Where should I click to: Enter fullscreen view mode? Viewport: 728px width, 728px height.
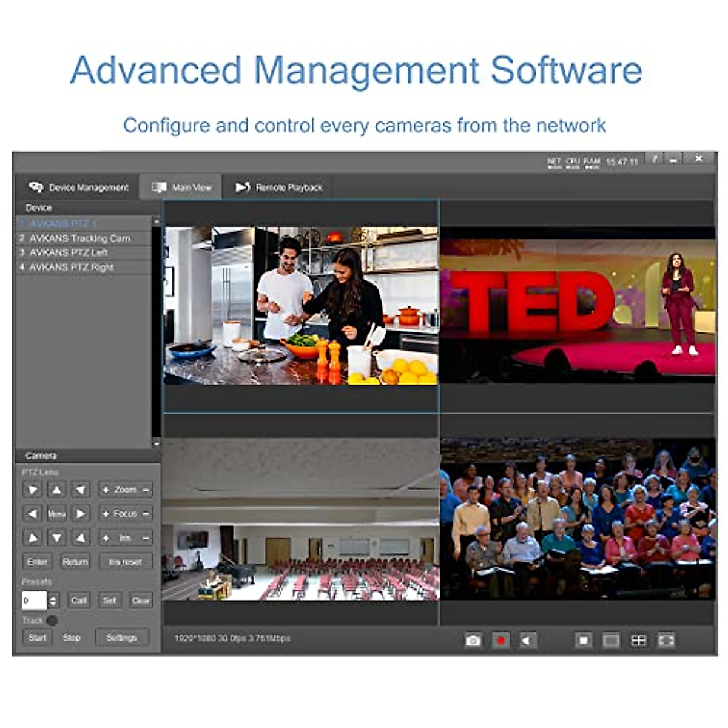tap(666, 640)
